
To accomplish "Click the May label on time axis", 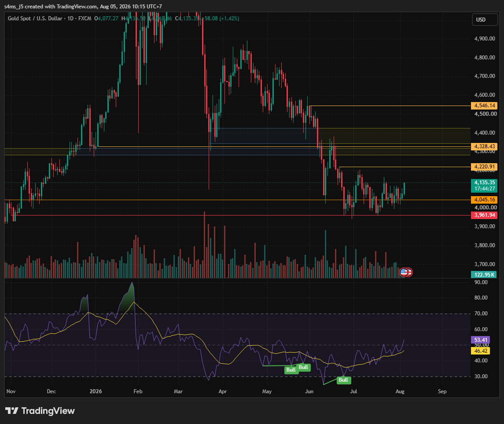I will tap(267, 391).
